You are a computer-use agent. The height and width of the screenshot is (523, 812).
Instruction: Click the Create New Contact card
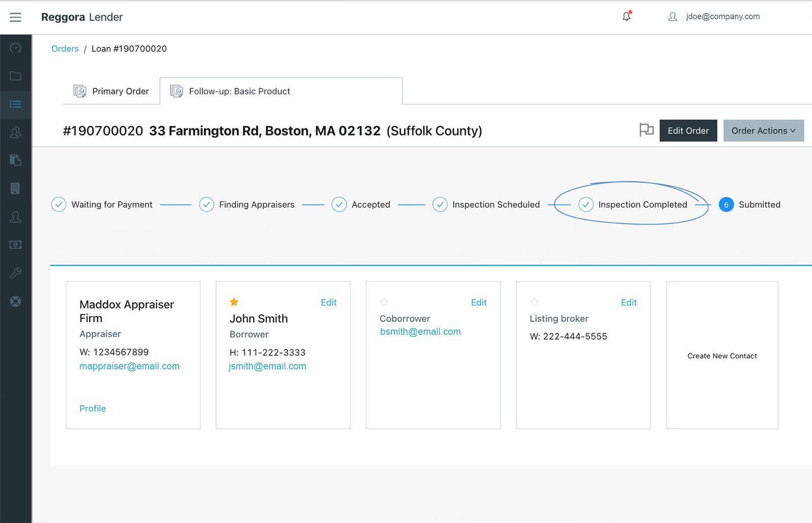722,355
